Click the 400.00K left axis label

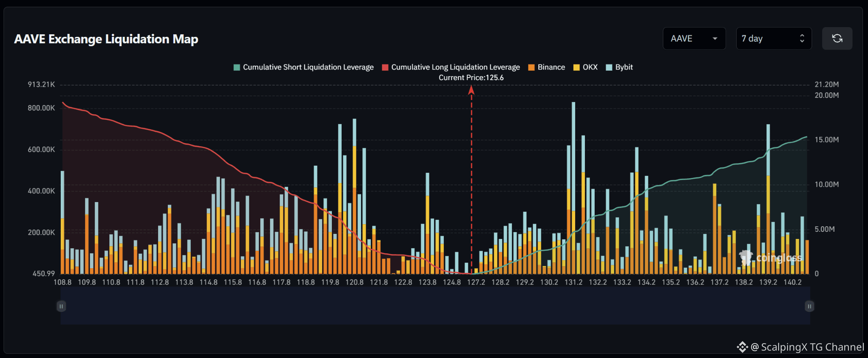point(42,191)
